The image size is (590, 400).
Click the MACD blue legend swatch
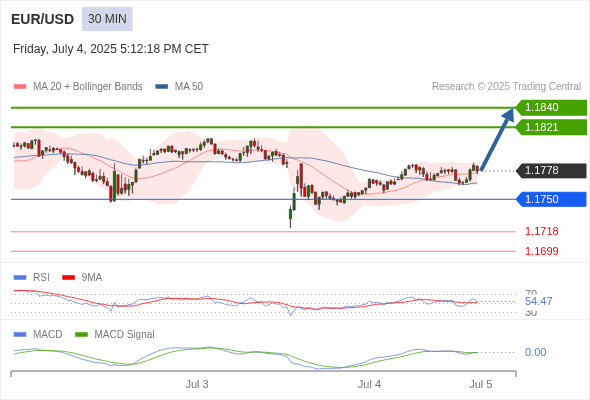pos(20,335)
